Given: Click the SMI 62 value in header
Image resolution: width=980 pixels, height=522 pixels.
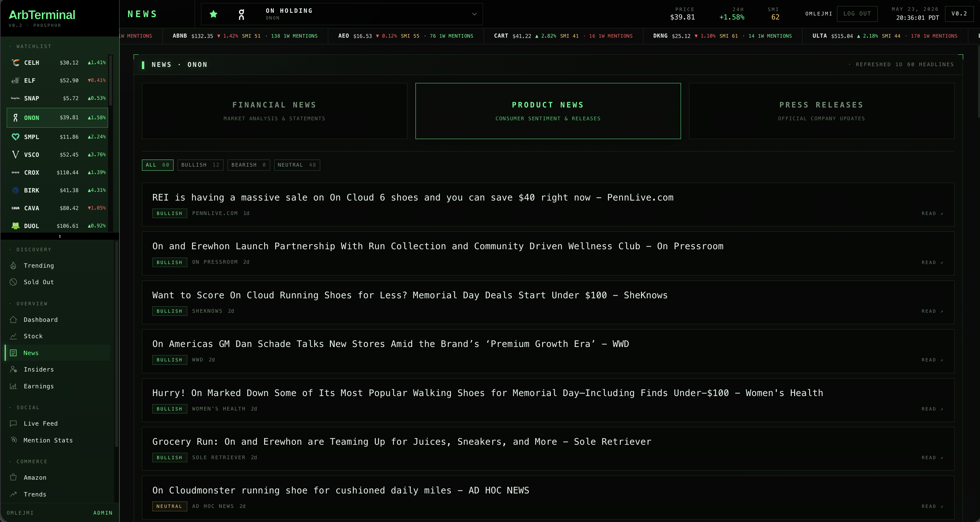Looking at the screenshot, I should [x=775, y=17].
